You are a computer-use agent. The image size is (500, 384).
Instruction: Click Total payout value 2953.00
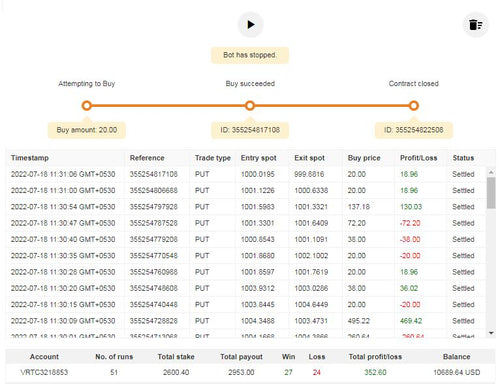tap(241, 372)
